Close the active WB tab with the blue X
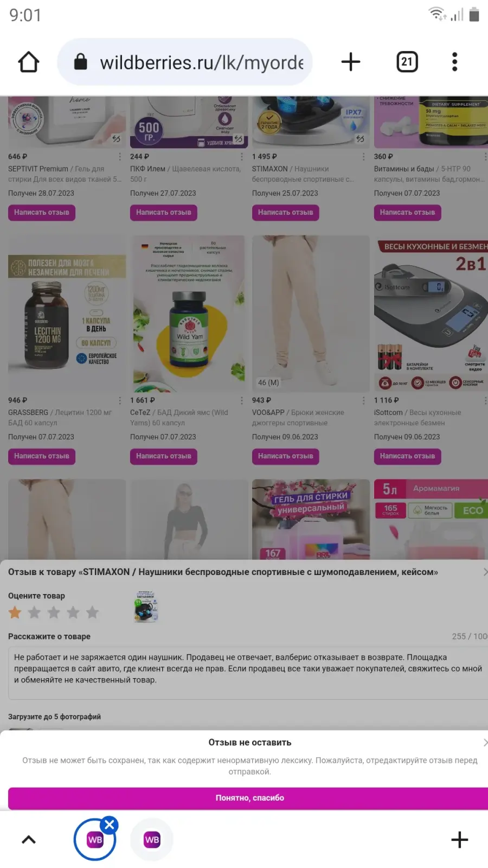Screen dimensions: 488x868 point(110,825)
